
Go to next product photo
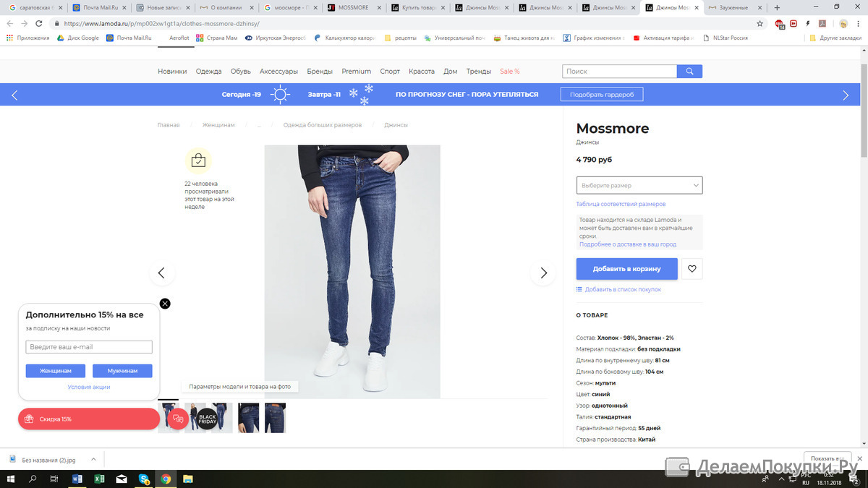pyautogui.click(x=543, y=273)
